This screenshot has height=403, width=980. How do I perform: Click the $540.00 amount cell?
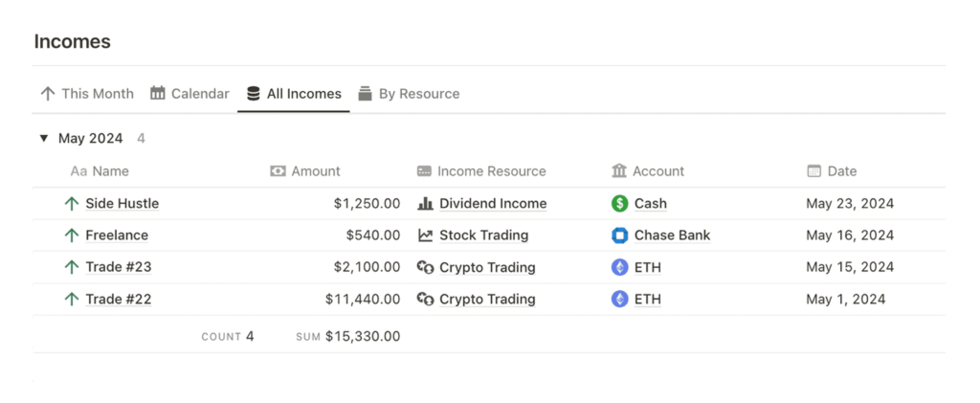click(x=373, y=235)
